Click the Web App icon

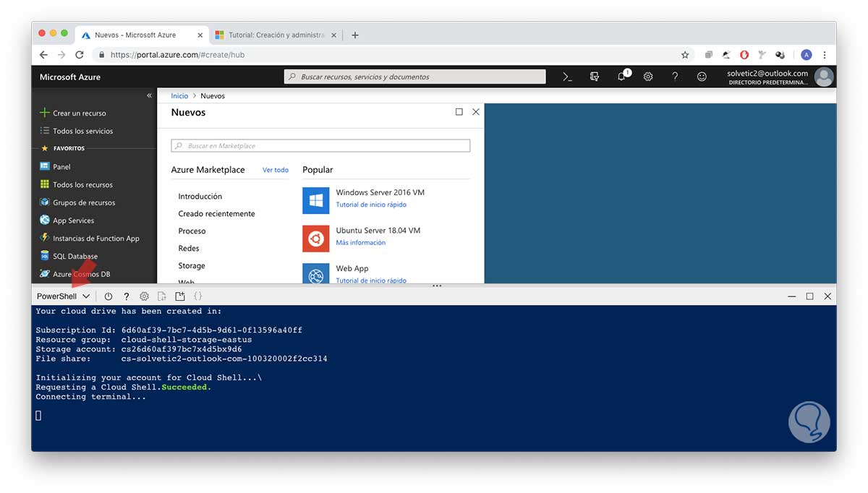(315, 273)
